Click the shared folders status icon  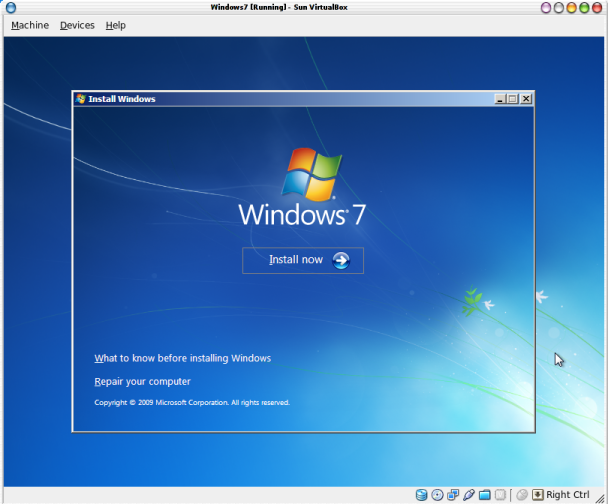484,495
